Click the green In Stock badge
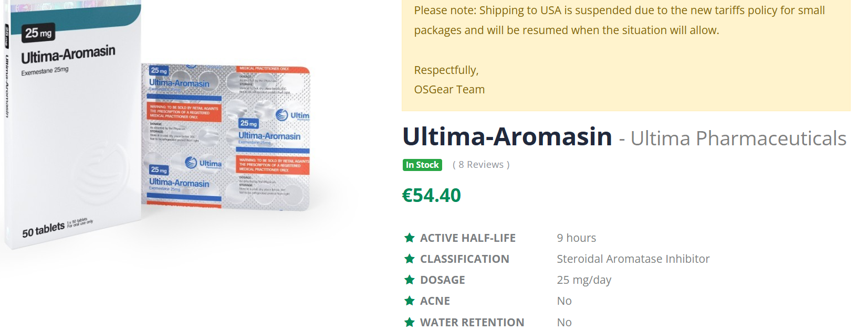The width and height of the screenshot is (868, 331). point(422,165)
